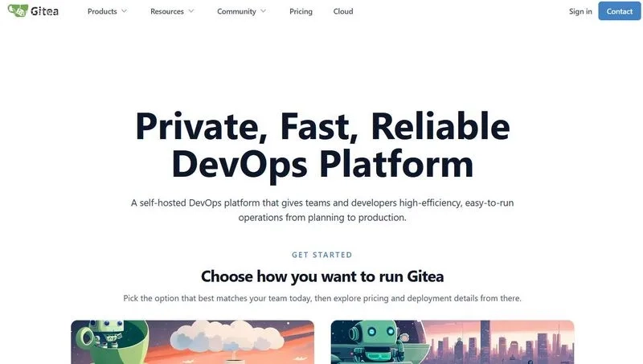Expand the Community dropdown chevron
This screenshot has height=364, width=643.
[x=264, y=11]
